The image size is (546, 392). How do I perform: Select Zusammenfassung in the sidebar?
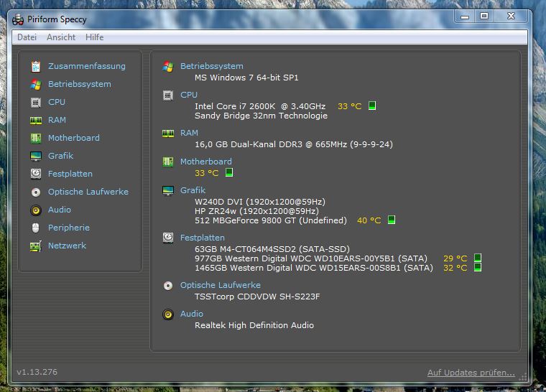(87, 66)
